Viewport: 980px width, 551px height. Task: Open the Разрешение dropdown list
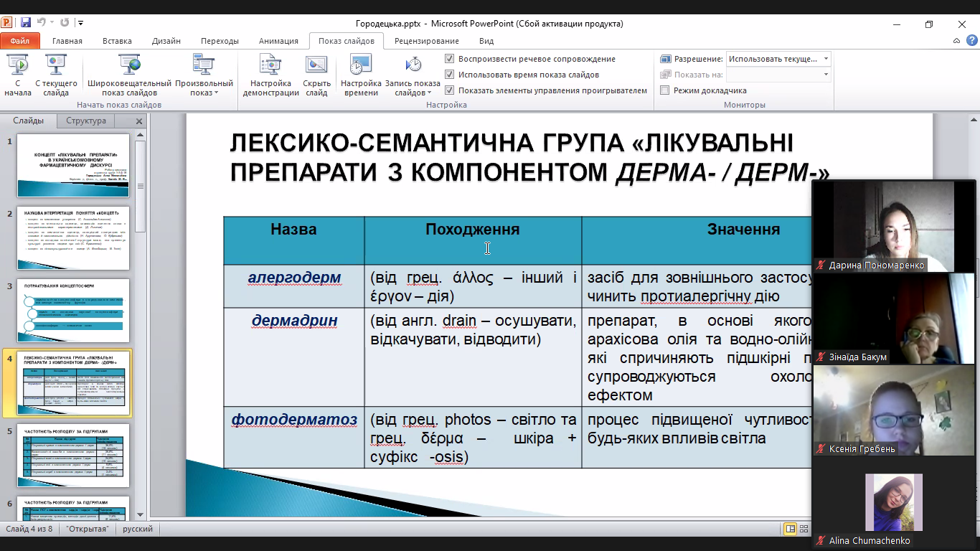point(827,58)
